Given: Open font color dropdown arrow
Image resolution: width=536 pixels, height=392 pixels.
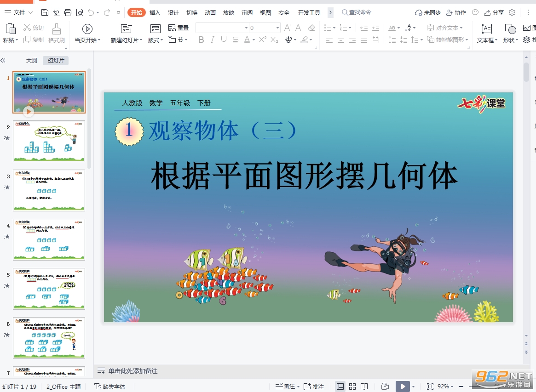Looking at the screenshot, I should [254, 40].
